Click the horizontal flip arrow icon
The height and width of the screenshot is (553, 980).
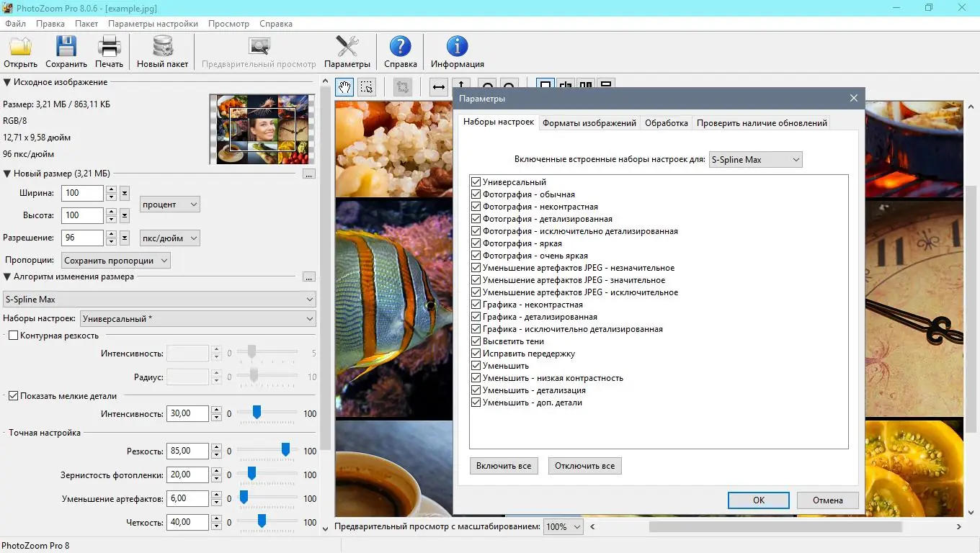point(438,87)
